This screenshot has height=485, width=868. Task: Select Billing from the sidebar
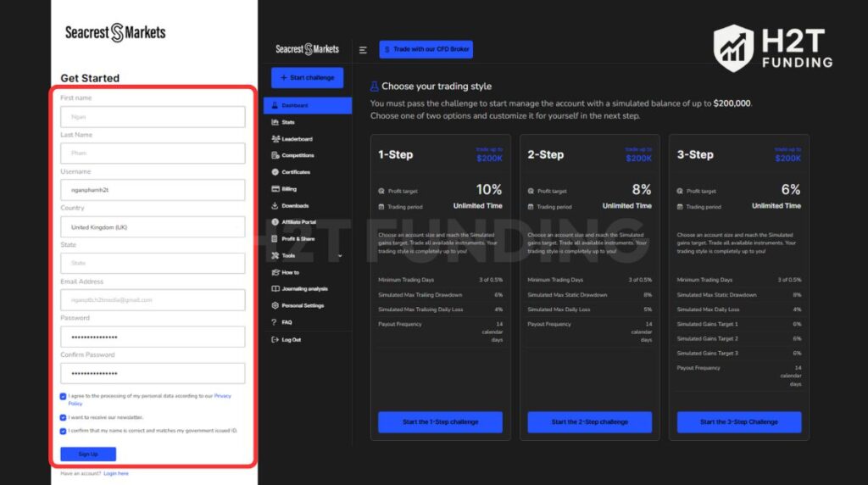(x=308, y=189)
